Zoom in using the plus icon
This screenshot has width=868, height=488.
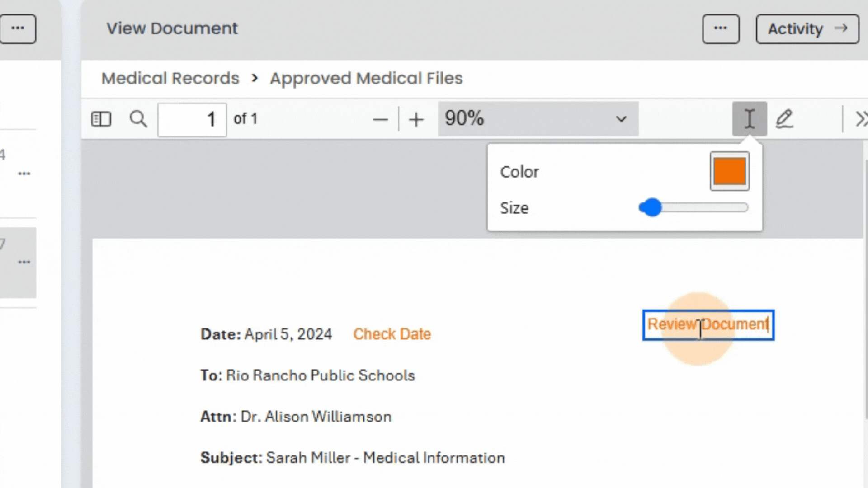415,119
